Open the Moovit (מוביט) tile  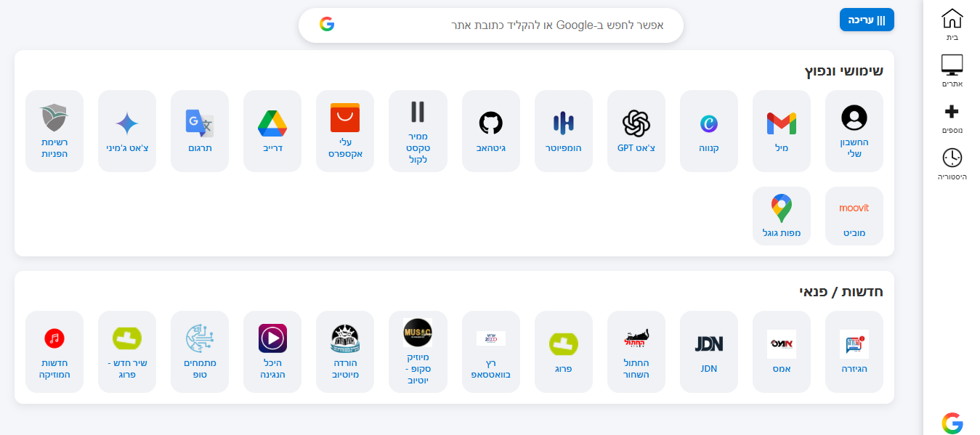click(x=854, y=216)
